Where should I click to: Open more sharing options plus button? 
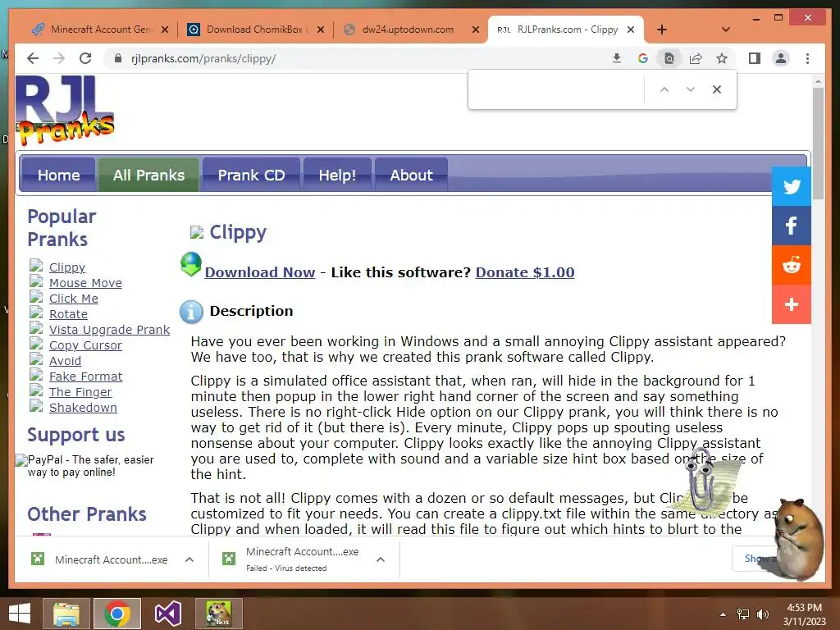coord(792,305)
